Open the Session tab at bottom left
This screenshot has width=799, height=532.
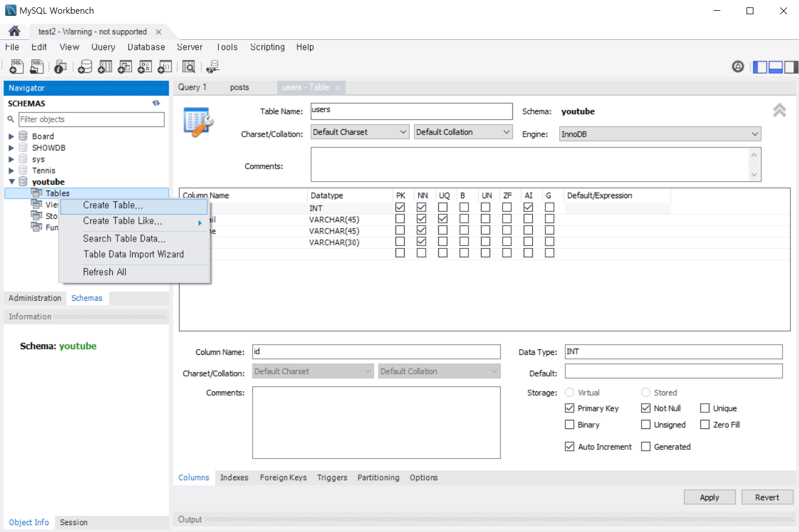click(74, 522)
